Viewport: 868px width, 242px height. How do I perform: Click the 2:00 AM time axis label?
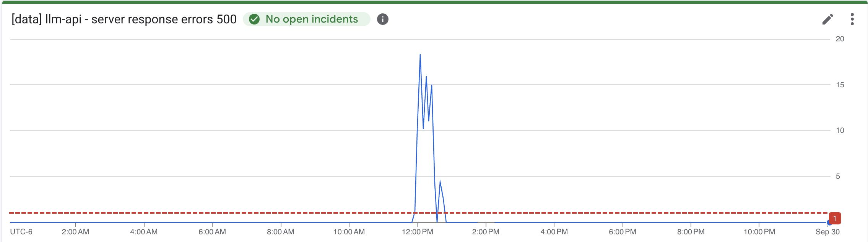(75, 232)
